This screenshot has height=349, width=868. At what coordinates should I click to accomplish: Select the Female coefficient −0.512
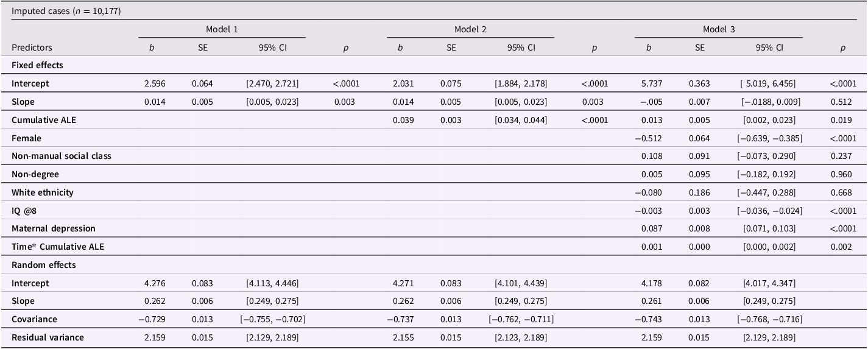tap(649, 138)
